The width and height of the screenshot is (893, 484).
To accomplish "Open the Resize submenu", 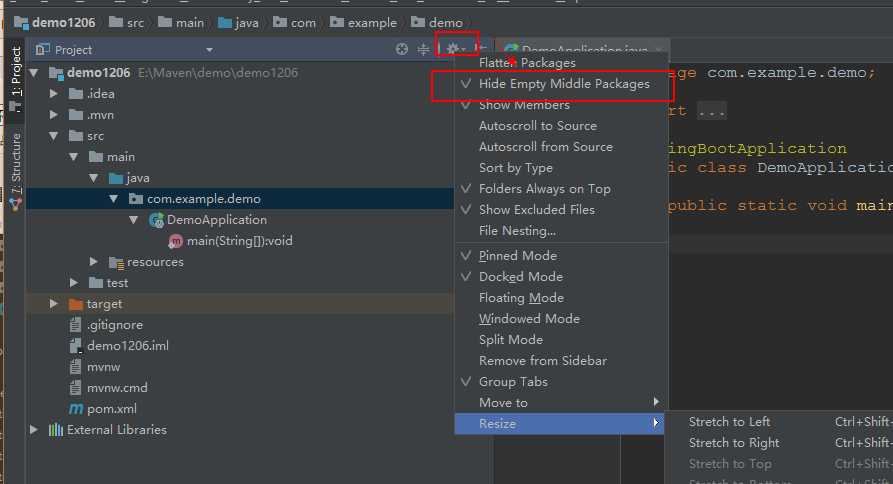I will coord(559,424).
